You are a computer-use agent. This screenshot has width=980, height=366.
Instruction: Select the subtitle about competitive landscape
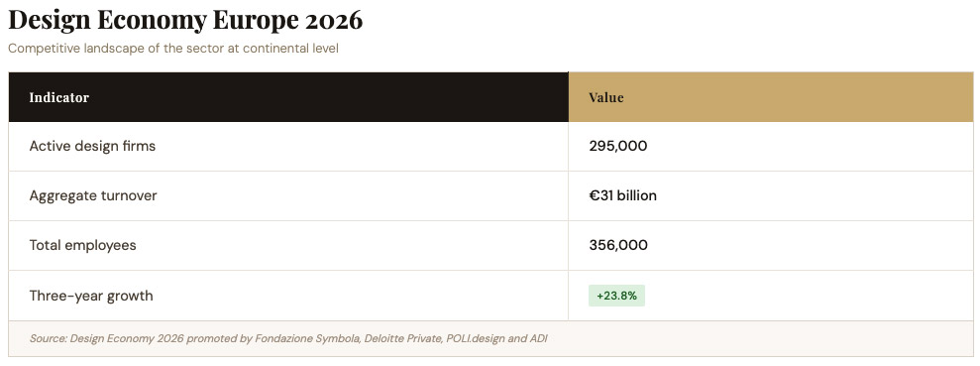point(173,49)
